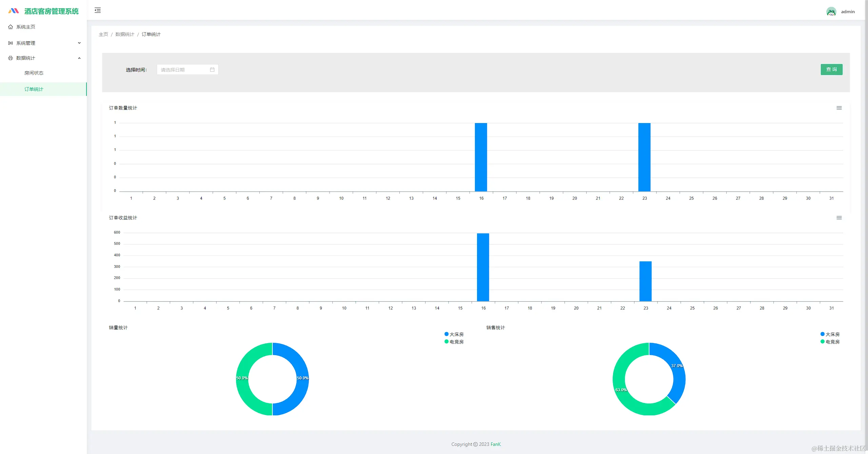
Task: Click the home icon beside 系统主页
Action: (x=11, y=27)
